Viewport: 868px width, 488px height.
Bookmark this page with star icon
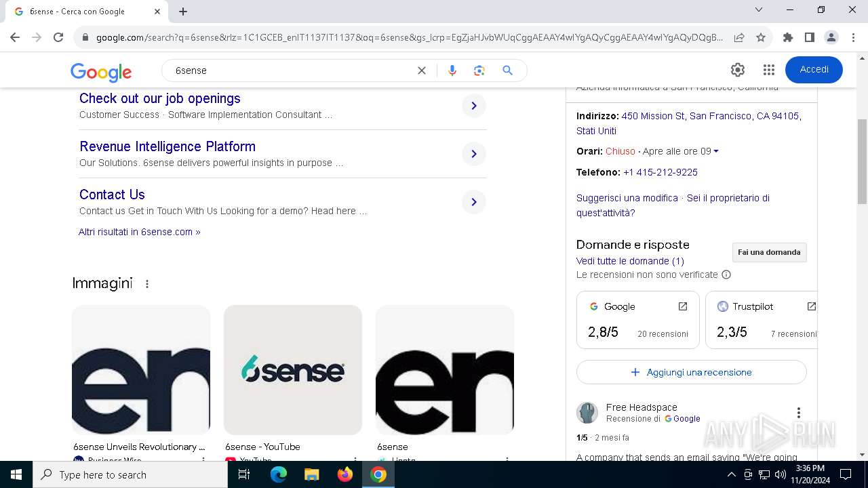pos(761,37)
